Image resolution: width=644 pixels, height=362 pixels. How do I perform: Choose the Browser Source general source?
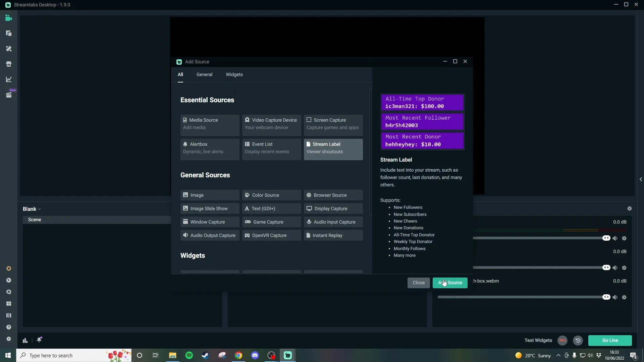[x=333, y=195]
